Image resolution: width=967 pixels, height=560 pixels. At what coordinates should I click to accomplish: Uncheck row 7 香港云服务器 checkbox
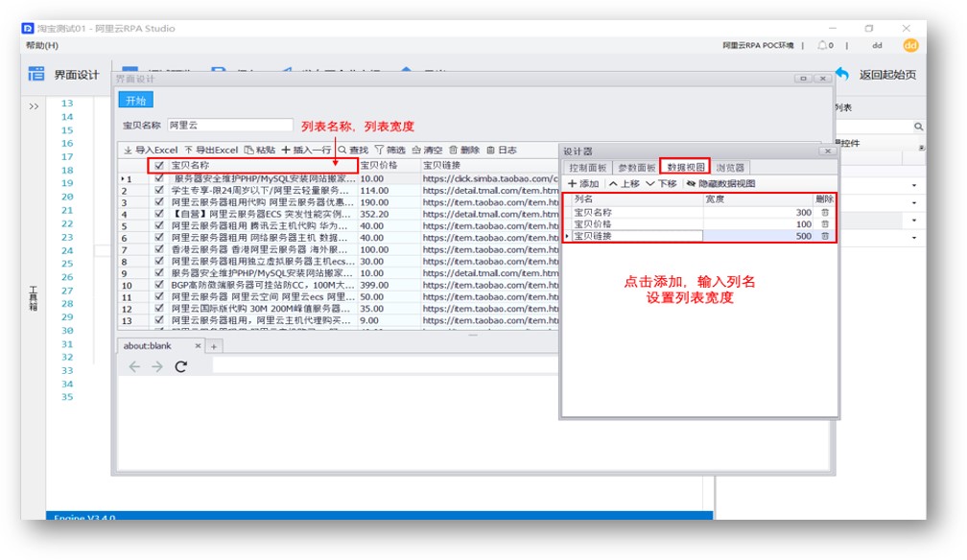159,249
